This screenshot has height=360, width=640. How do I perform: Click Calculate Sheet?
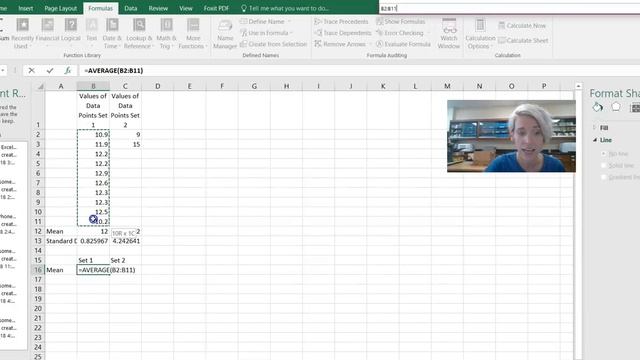point(523,40)
